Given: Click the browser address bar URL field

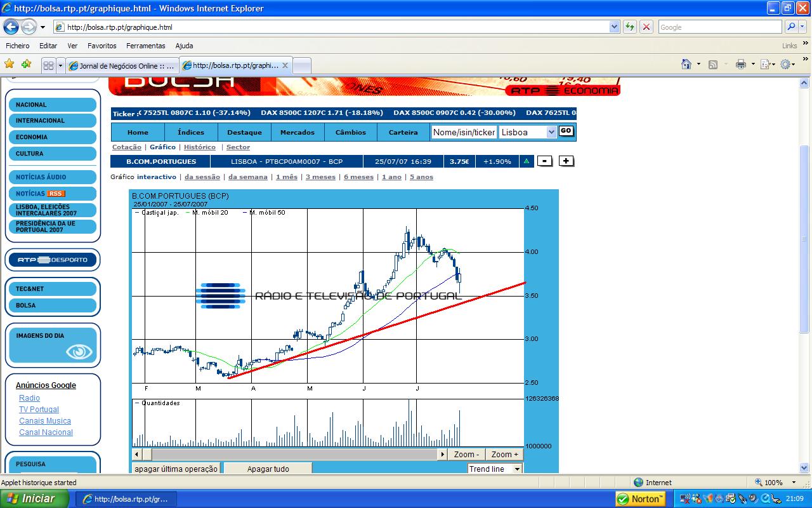Looking at the screenshot, I should tap(331, 27).
